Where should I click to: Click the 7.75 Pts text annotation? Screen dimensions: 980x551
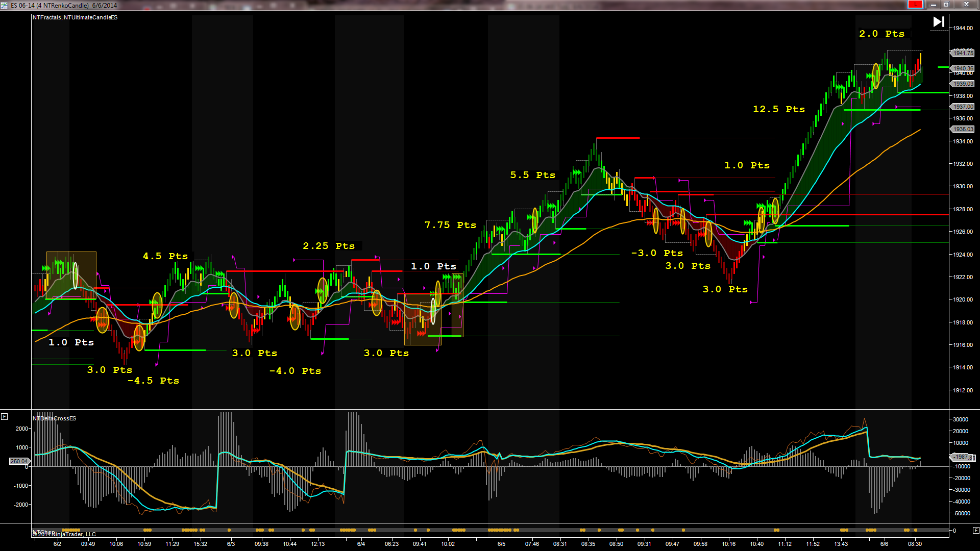(x=450, y=225)
